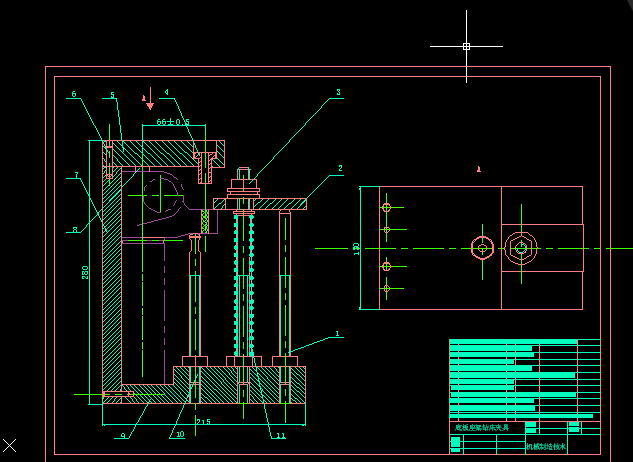Select the center circle in the top view

[x=483, y=247]
